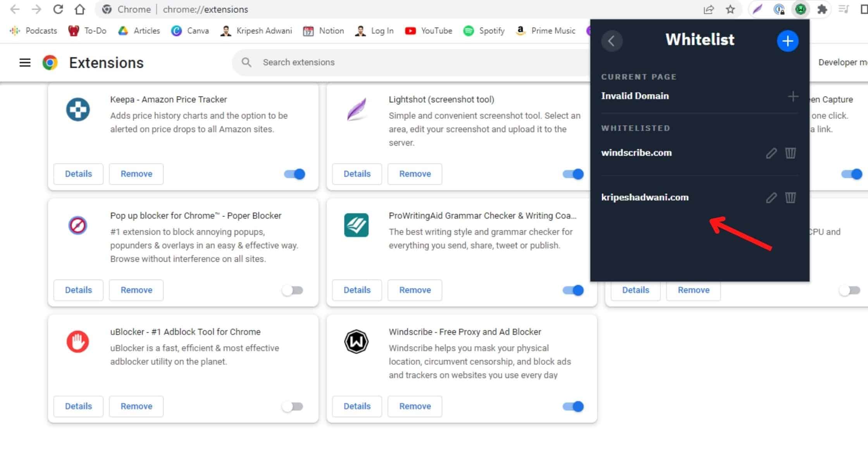Edit the windscribe.com whitelist entry
Screen dimensions: 868x462
click(771, 153)
